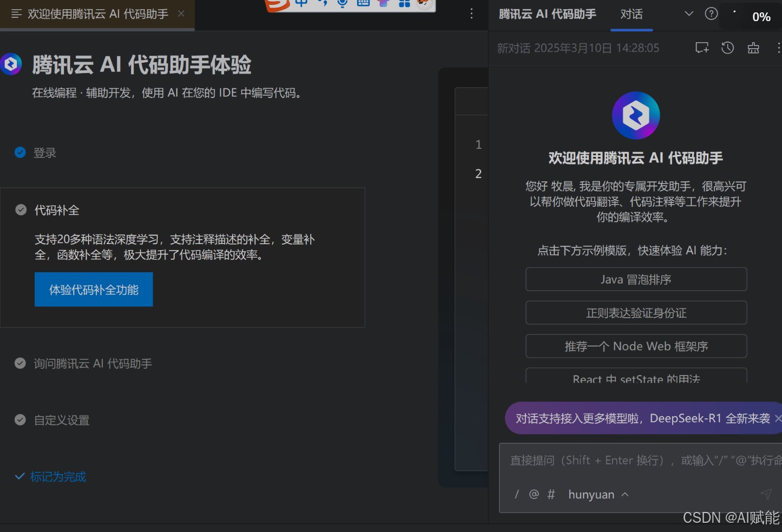Click the round assistant avatar logo
782x532 pixels.
point(636,115)
